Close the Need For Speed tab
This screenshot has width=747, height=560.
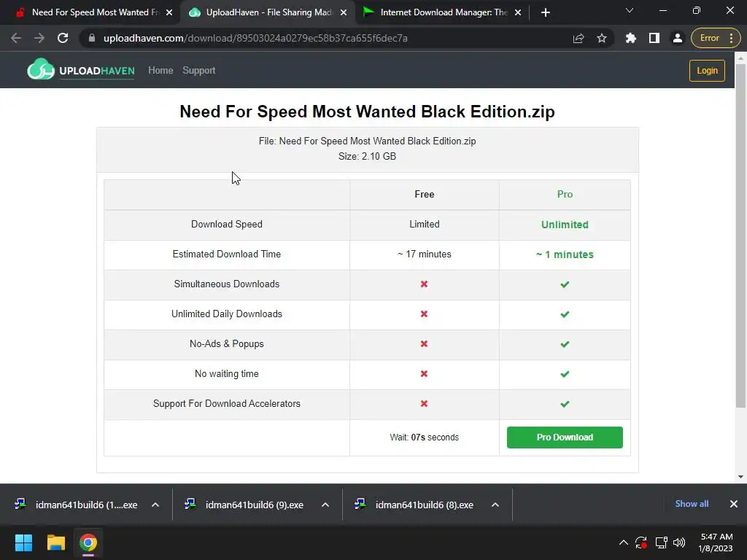tap(169, 12)
